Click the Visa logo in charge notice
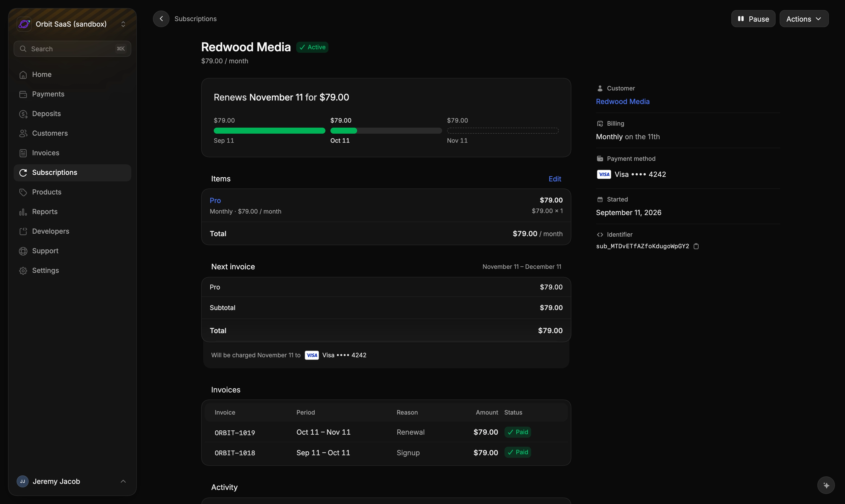 (x=312, y=355)
